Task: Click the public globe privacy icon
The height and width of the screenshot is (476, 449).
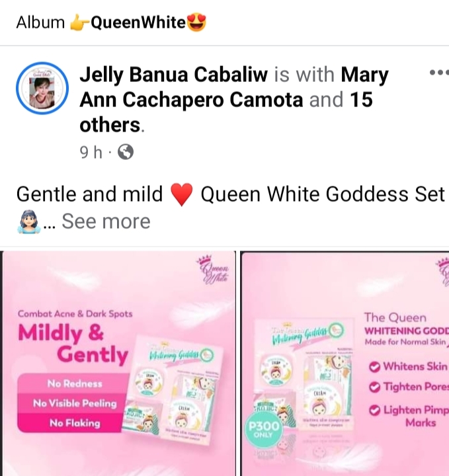Action: click(126, 152)
